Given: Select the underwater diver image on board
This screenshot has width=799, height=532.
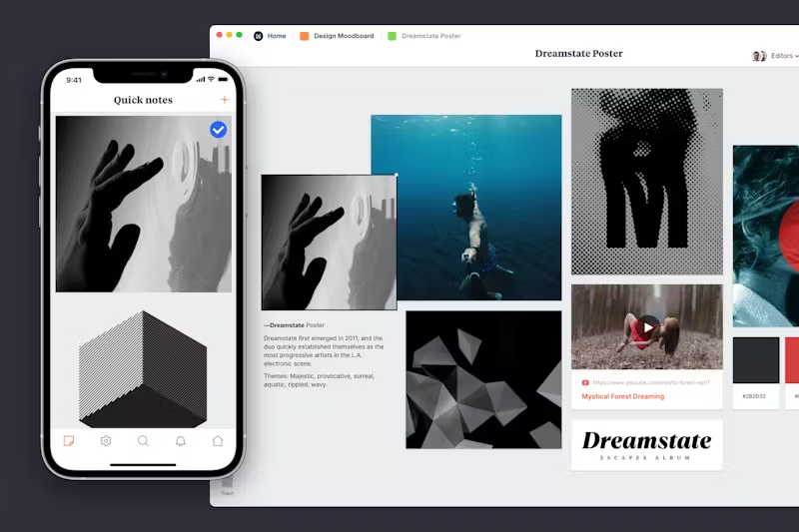Looking at the screenshot, I should [466, 207].
